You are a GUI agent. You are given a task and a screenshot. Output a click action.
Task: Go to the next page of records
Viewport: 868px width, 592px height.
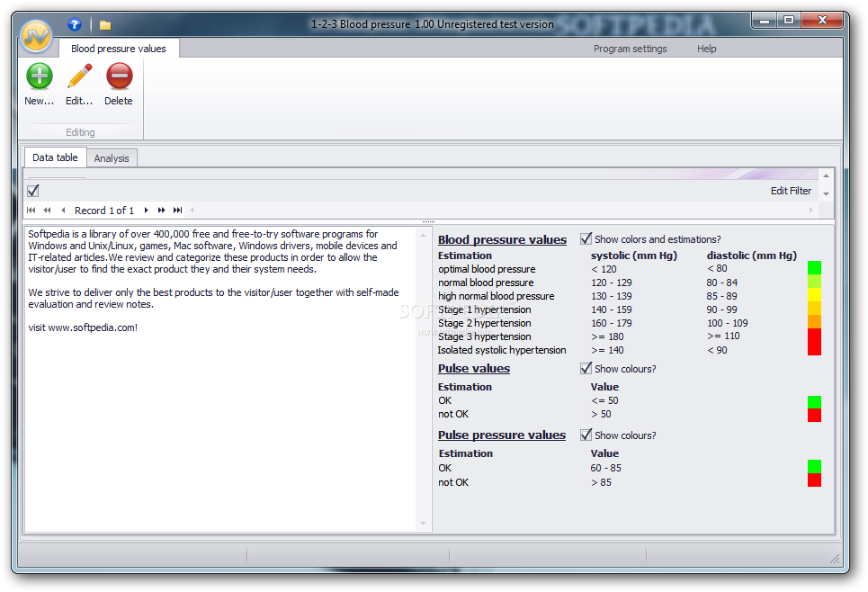[x=162, y=210]
